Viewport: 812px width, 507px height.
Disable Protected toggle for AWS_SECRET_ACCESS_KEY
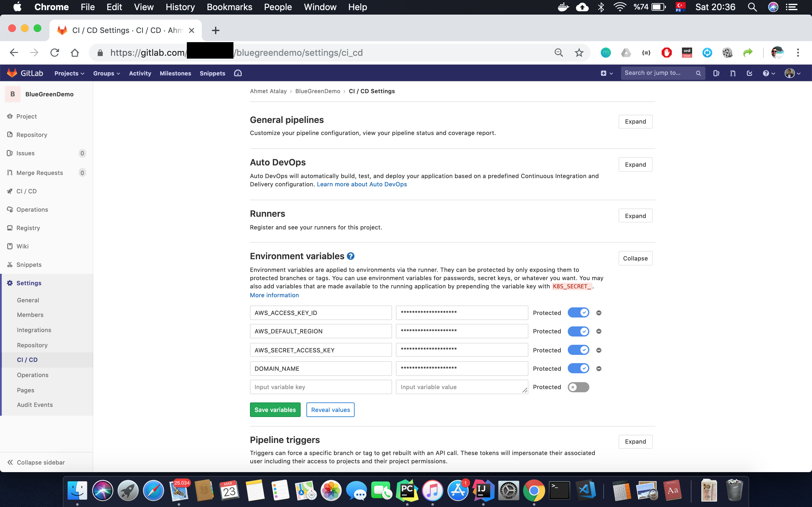point(578,350)
